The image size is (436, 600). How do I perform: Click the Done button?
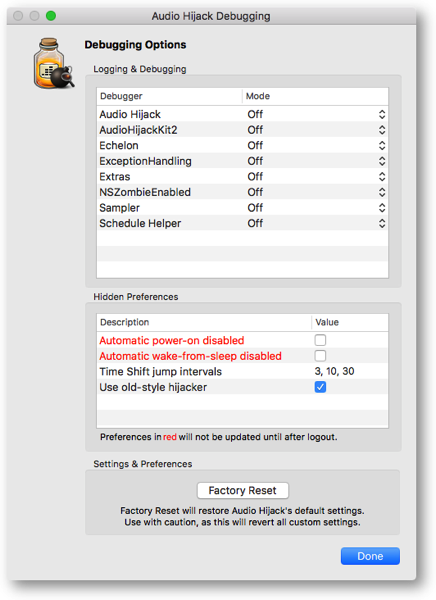pos(370,556)
